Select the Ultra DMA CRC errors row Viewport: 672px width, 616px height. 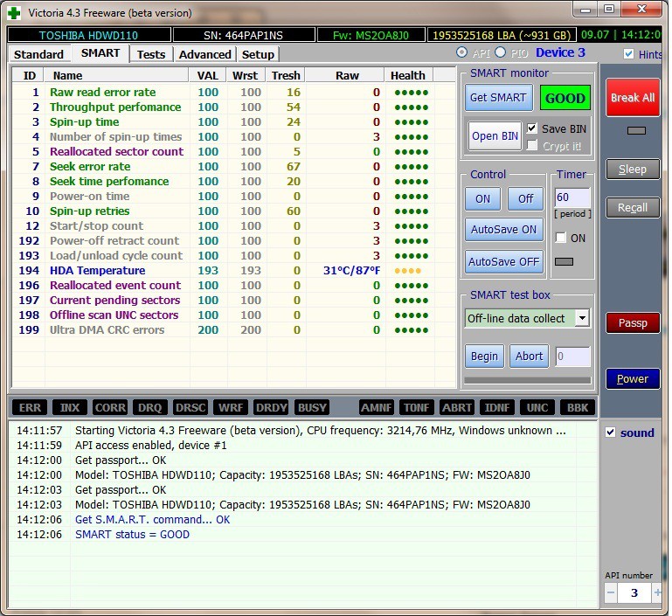click(233, 330)
